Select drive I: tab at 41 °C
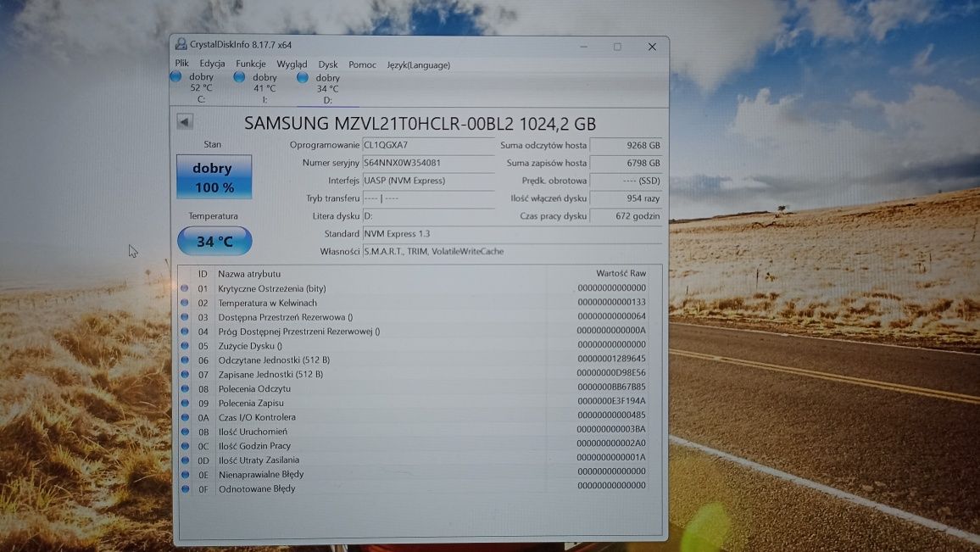The height and width of the screenshot is (552, 980). point(264,88)
